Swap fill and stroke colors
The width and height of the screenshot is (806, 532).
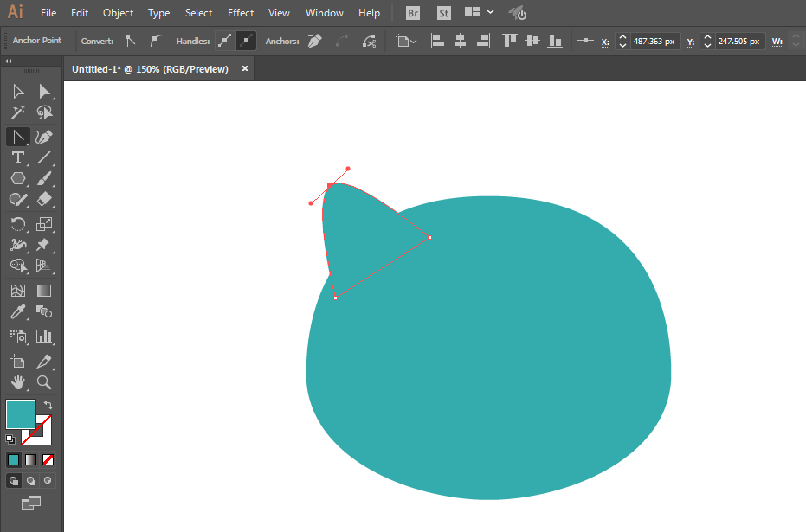[48, 405]
